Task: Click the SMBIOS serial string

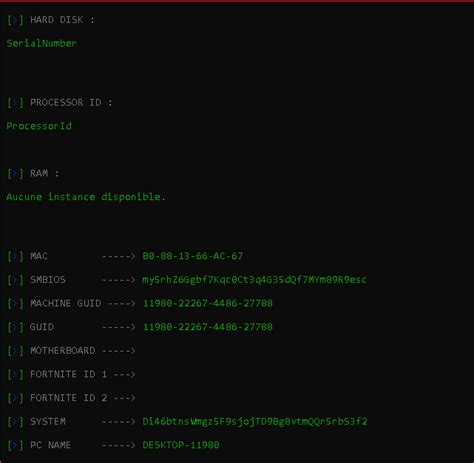Action: pyautogui.click(x=254, y=280)
